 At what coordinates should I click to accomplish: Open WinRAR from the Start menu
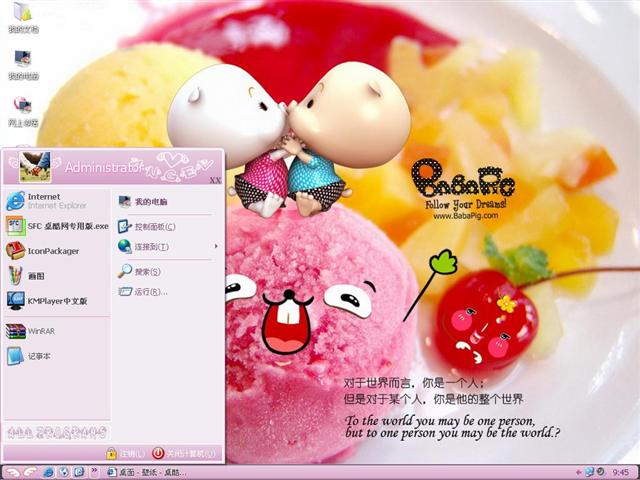click(56, 331)
